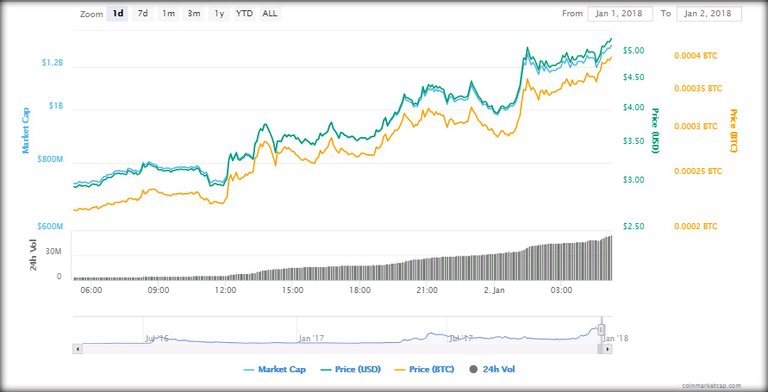Click the 30M volume axis label
Screen dimensions: 768x392
[54, 251]
